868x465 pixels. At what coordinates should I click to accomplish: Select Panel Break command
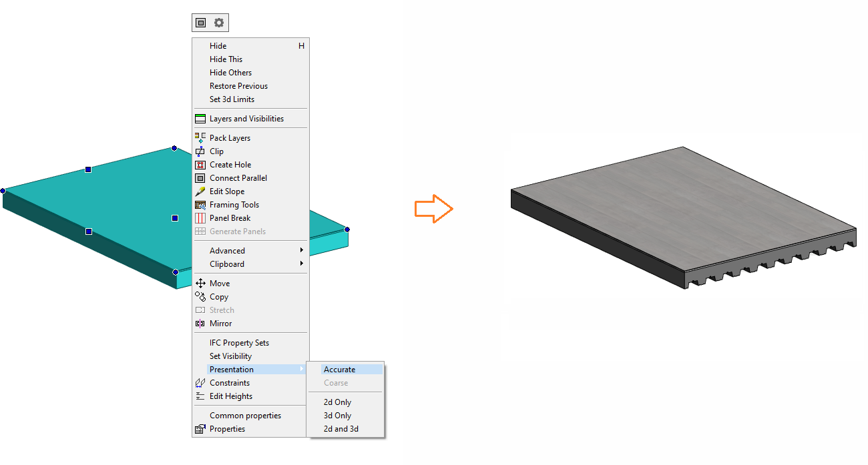[230, 218]
